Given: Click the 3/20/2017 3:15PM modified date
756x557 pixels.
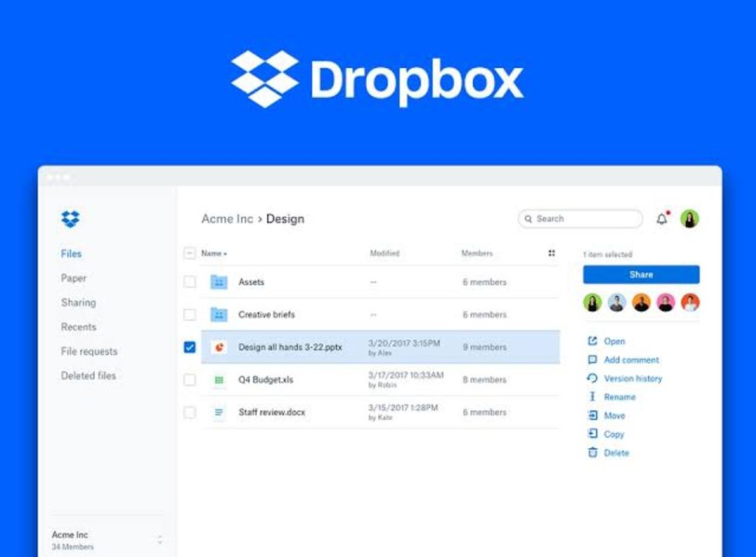Looking at the screenshot, I should coord(404,343).
